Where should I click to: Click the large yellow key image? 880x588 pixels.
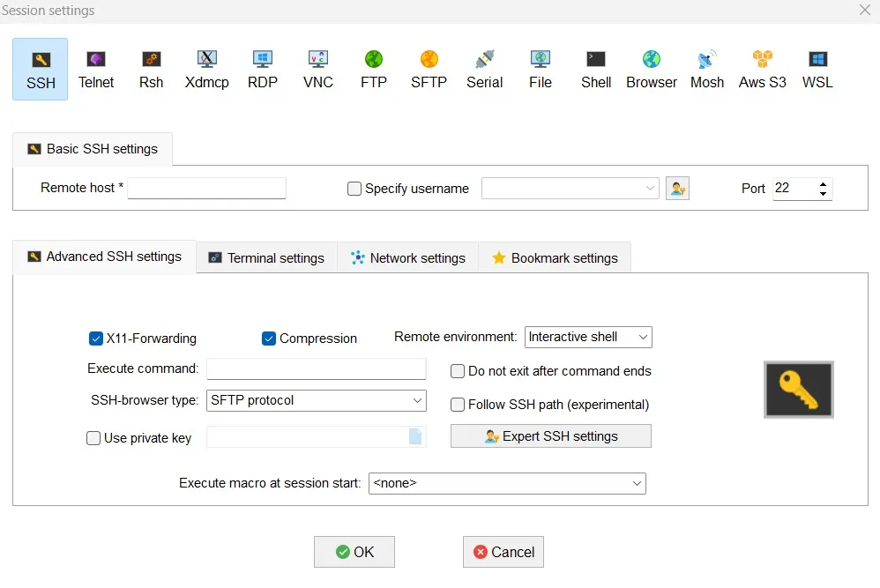(799, 390)
